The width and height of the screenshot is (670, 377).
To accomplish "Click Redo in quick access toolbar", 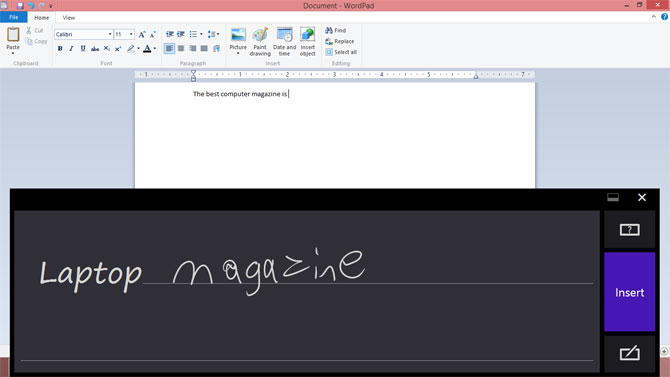I will 41,6.
